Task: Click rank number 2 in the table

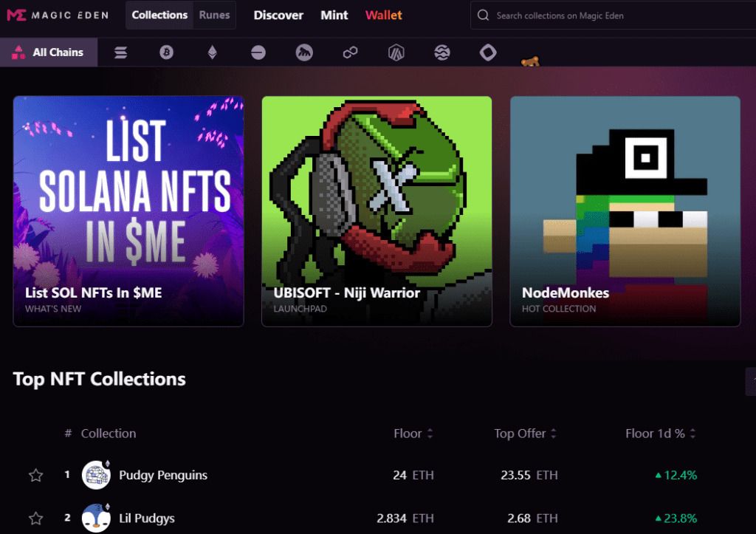Action: coord(67,518)
